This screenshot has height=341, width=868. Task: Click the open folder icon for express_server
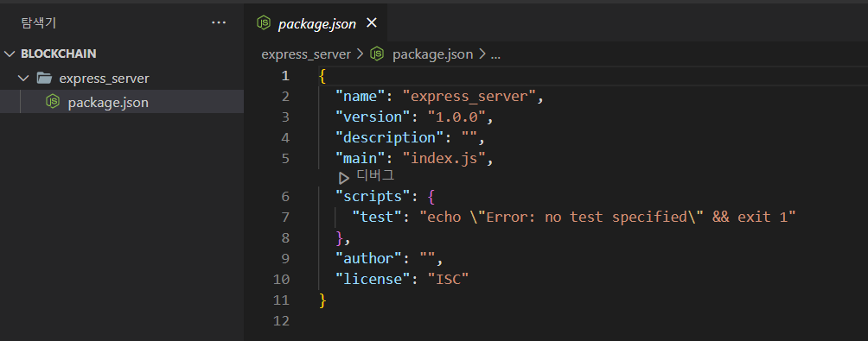point(44,78)
